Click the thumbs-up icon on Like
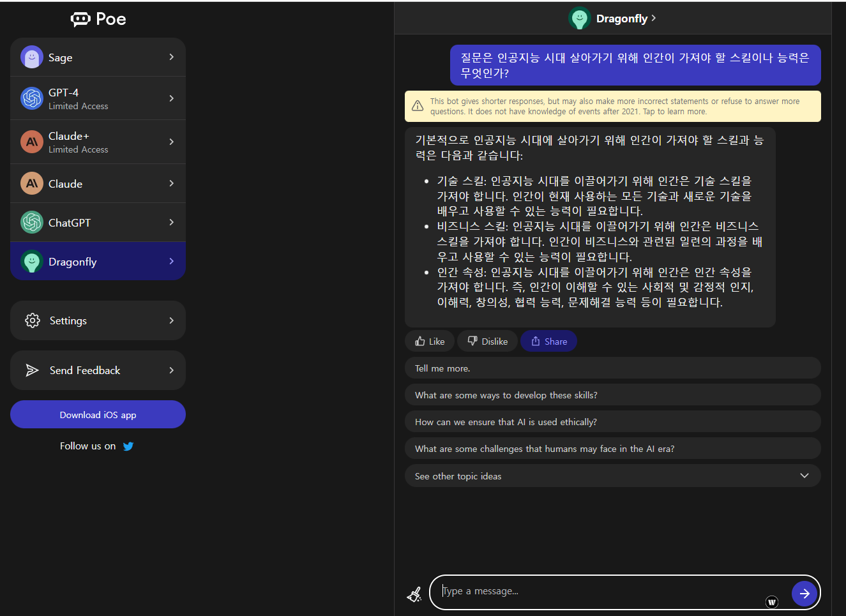 coord(420,342)
